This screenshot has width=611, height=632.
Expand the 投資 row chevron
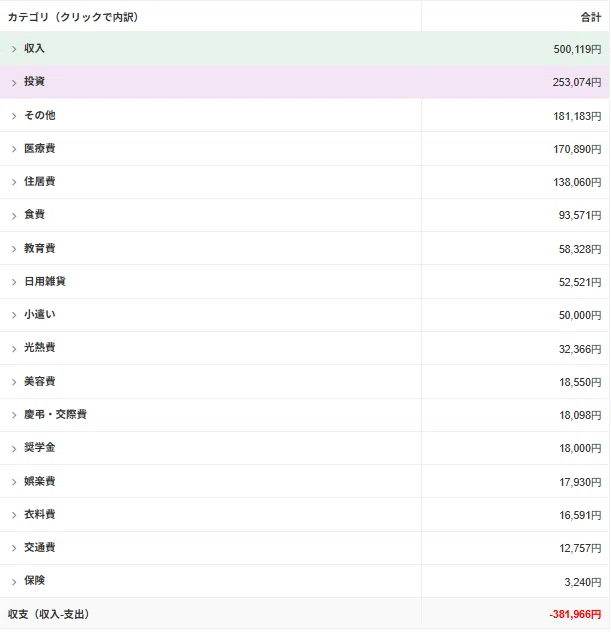(14, 83)
